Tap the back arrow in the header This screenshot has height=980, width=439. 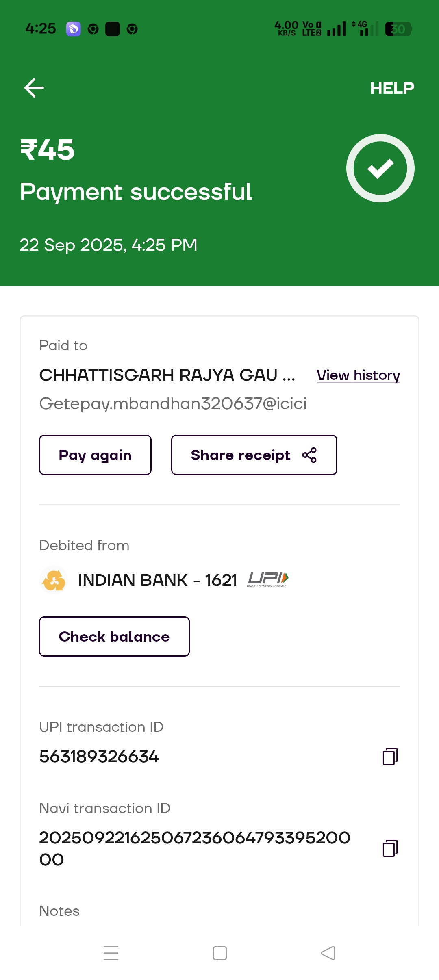[x=34, y=88]
